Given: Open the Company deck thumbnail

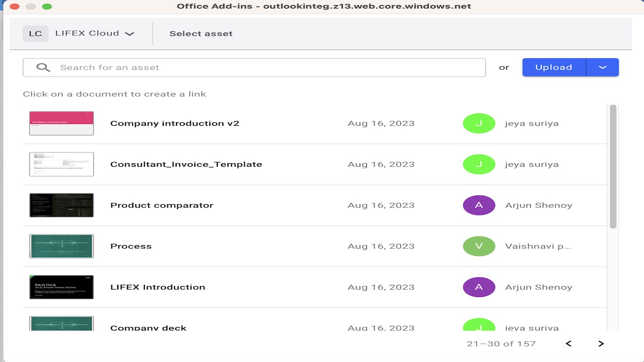Looking at the screenshot, I should [61, 323].
